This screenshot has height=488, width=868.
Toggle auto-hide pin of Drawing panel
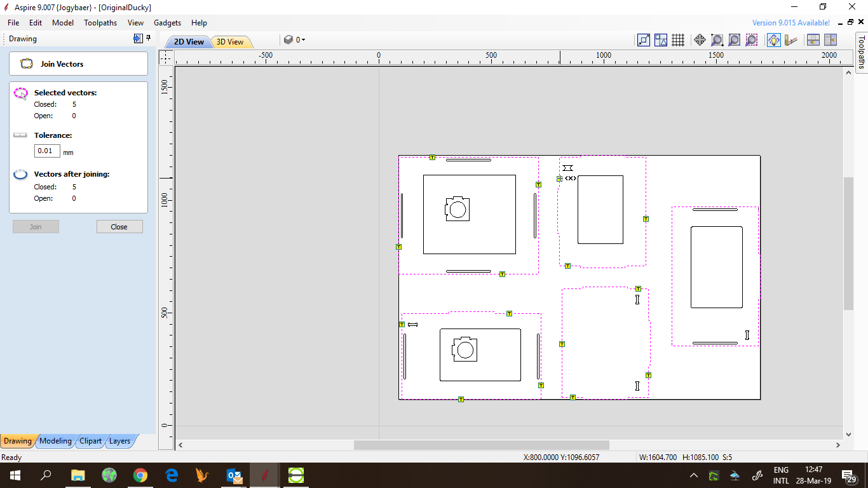(x=149, y=38)
